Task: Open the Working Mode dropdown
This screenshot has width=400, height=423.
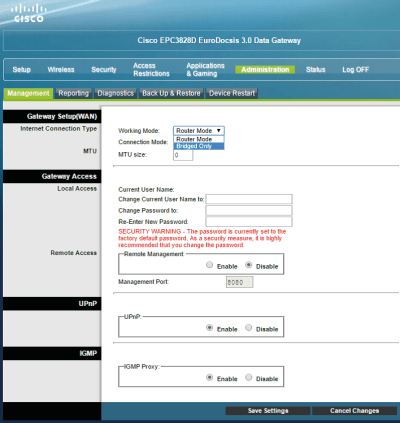Action: pos(199,131)
